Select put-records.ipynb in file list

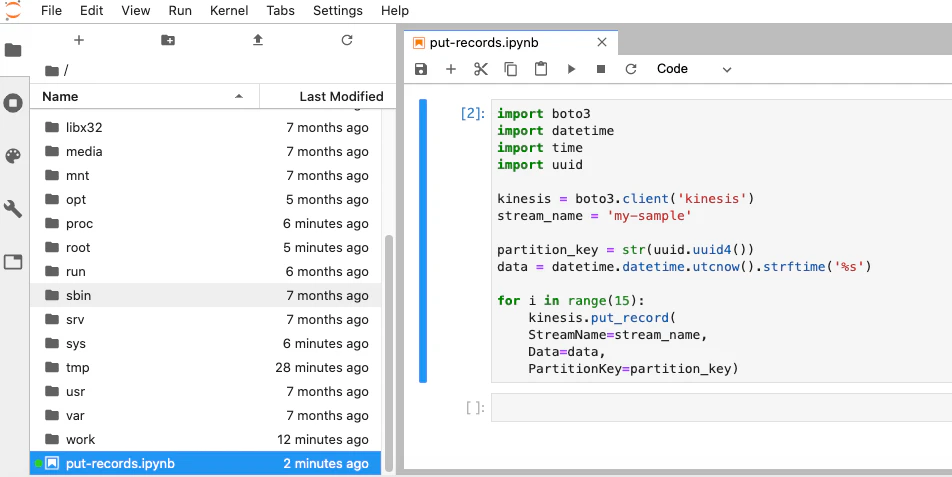[206, 464]
